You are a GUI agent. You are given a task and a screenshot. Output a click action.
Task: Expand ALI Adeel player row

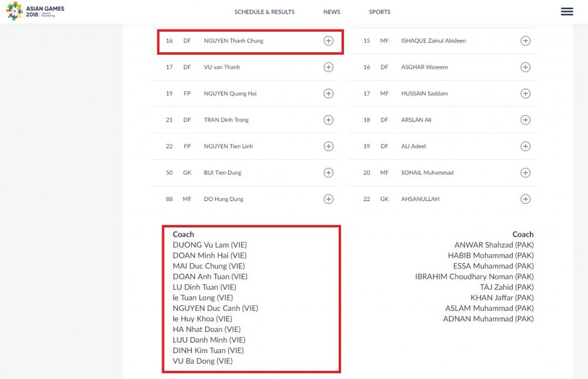coord(526,146)
